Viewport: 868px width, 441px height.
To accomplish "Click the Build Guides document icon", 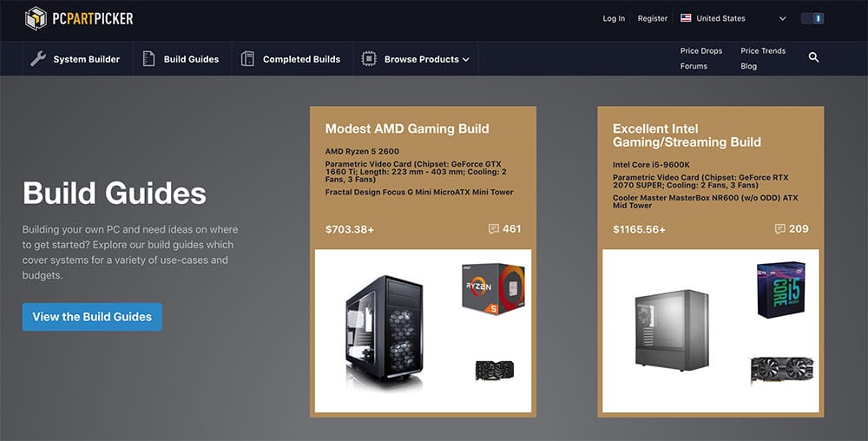I will pyautogui.click(x=148, y=59).
